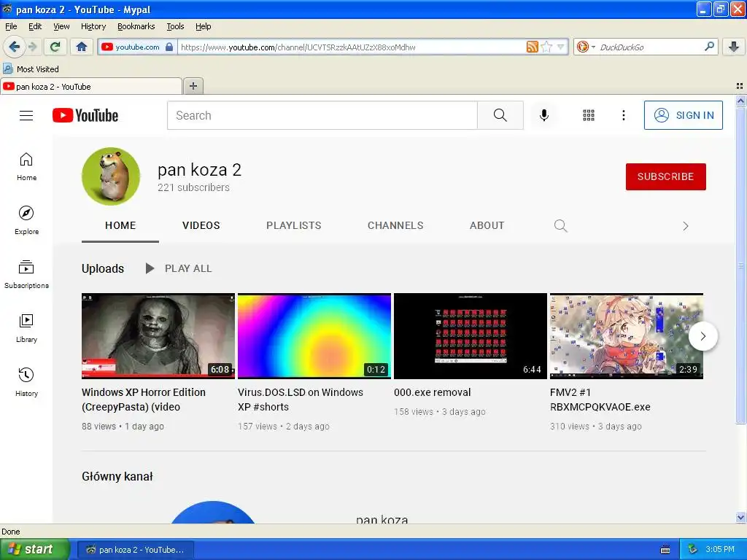Open YouTube hamburger guide menu
The height and width of the screenshot is (560, 747).
click(26, 115)
